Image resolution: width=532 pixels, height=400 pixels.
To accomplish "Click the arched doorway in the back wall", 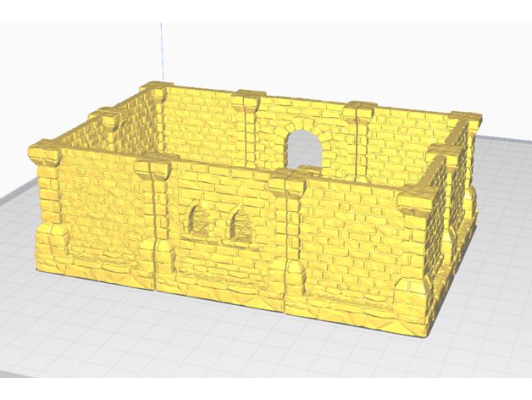I will point(304,153).
